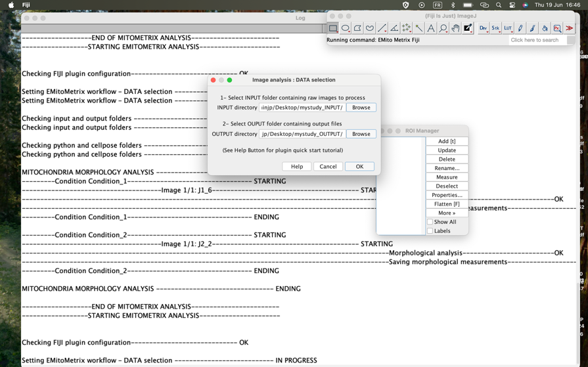The height and width of the screenshot is (367, 588).
Task: Open Properties... in ROI Manager
Action: pyautogui.click(x=447, y=195)
